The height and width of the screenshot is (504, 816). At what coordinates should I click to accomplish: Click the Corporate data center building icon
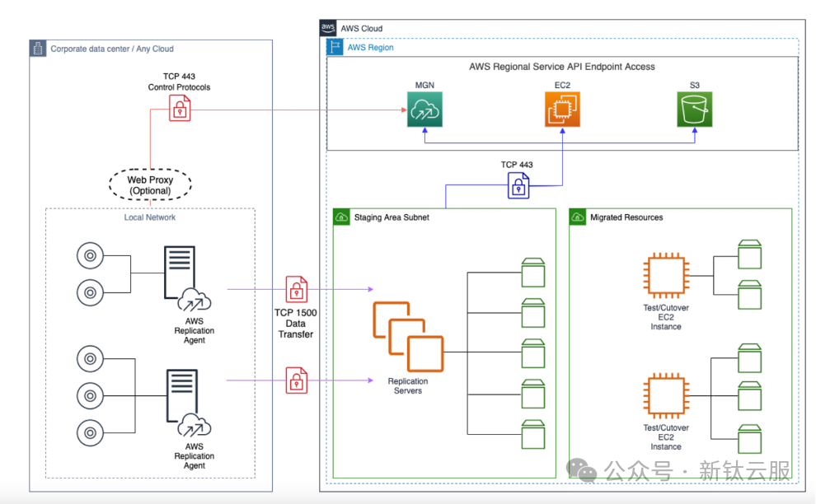(x=38, y=49)
